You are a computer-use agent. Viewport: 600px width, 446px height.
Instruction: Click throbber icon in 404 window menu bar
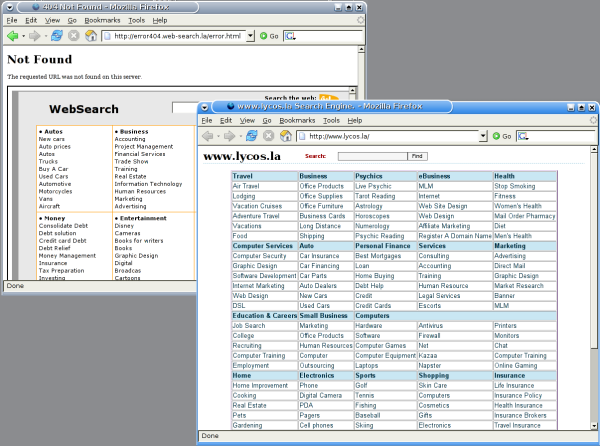[360, 20]
